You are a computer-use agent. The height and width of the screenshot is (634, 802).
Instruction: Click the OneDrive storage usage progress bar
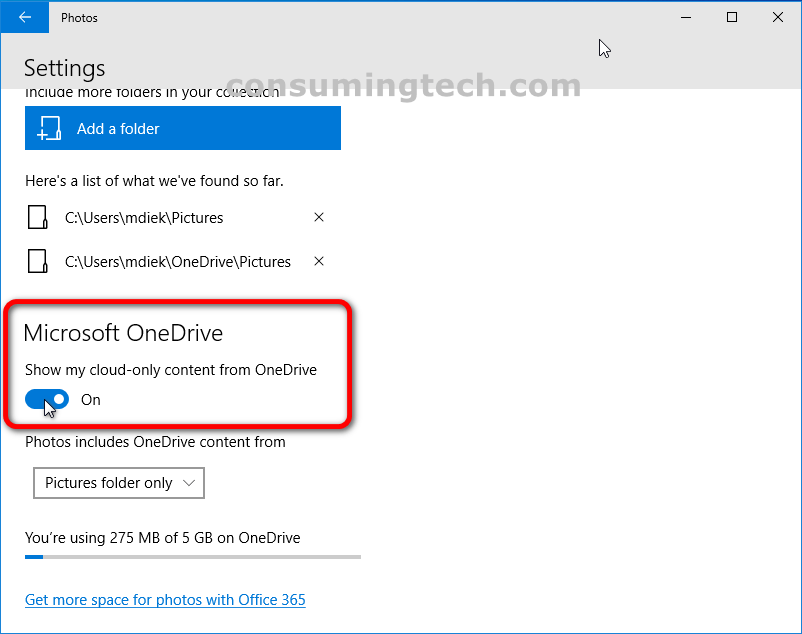(192, 556)
